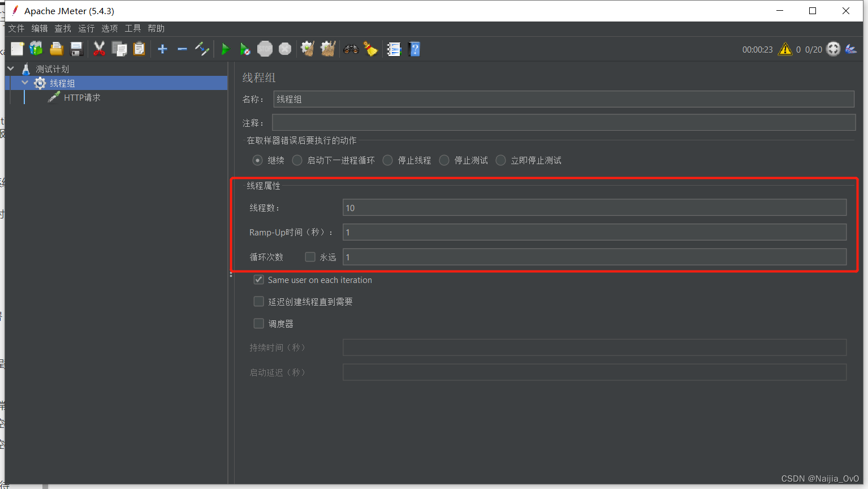Collapse all nodes with minus icon
868x489 pixels.
click(182, 49)
